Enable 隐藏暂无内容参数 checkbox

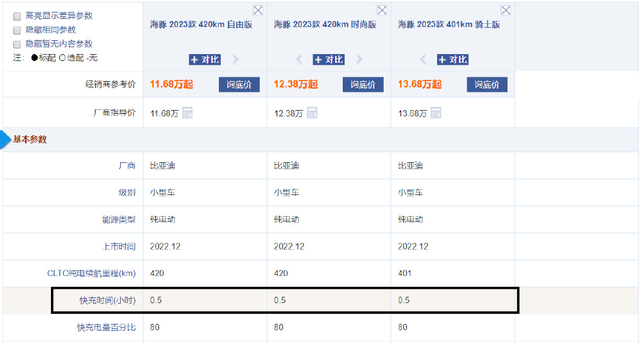(17, 44)
